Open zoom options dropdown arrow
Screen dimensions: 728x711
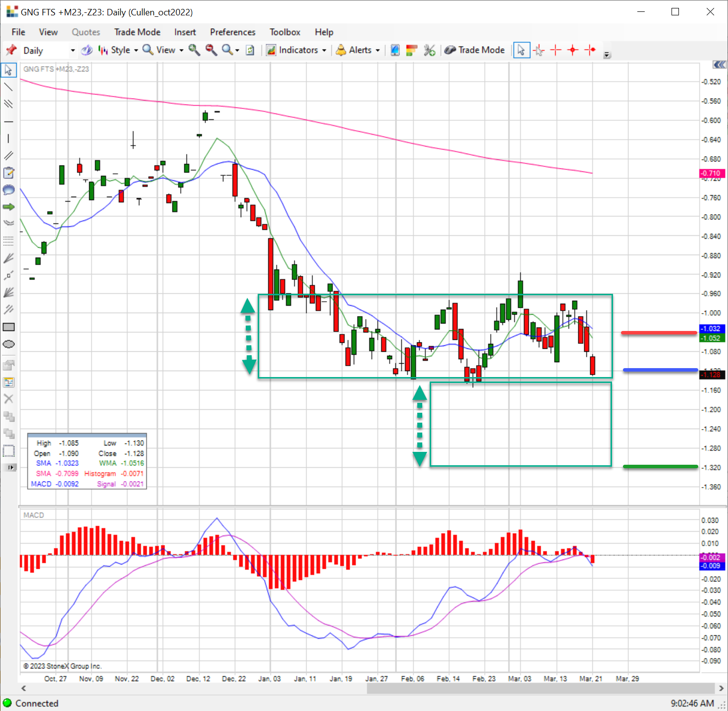(x=237, y=51)
